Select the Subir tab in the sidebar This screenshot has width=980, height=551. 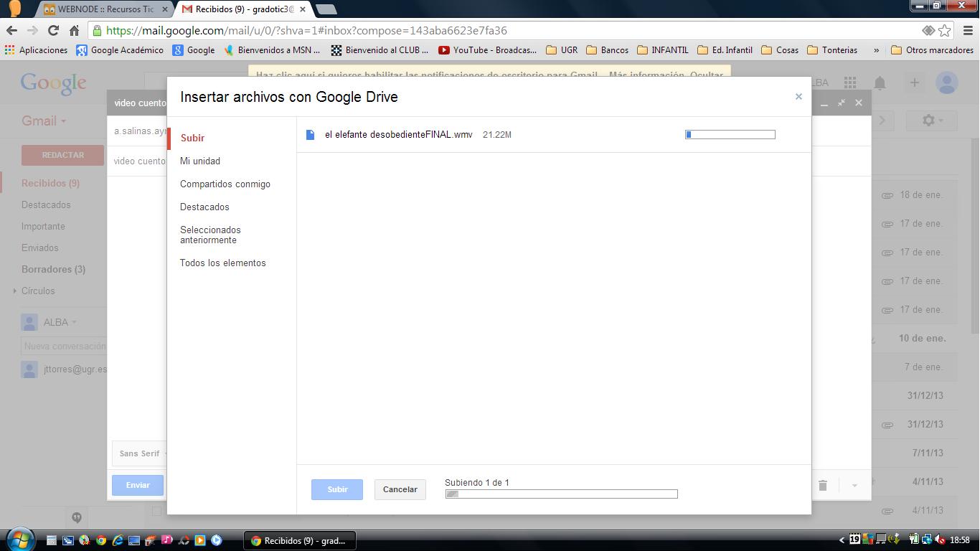pos(192,138)
